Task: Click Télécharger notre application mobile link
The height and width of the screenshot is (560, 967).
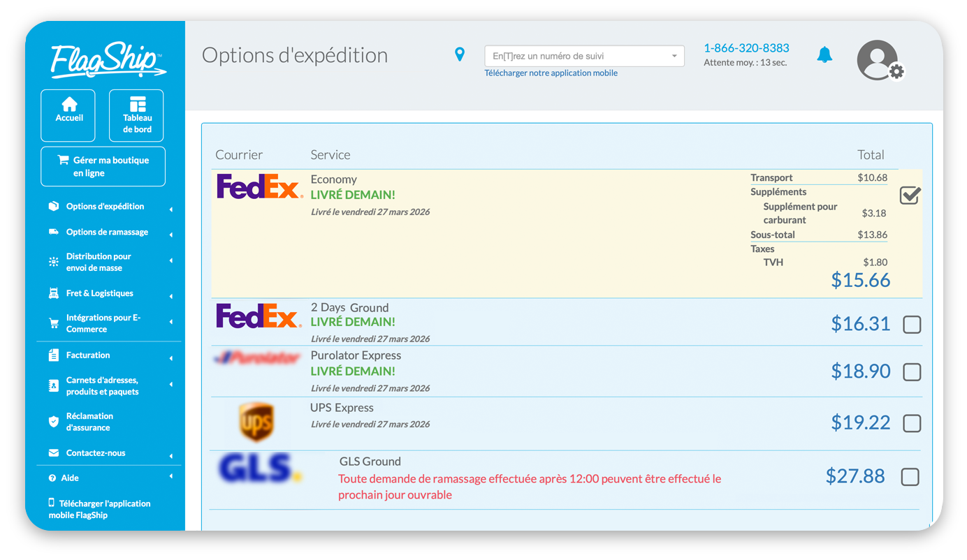Action: [551, 73]
